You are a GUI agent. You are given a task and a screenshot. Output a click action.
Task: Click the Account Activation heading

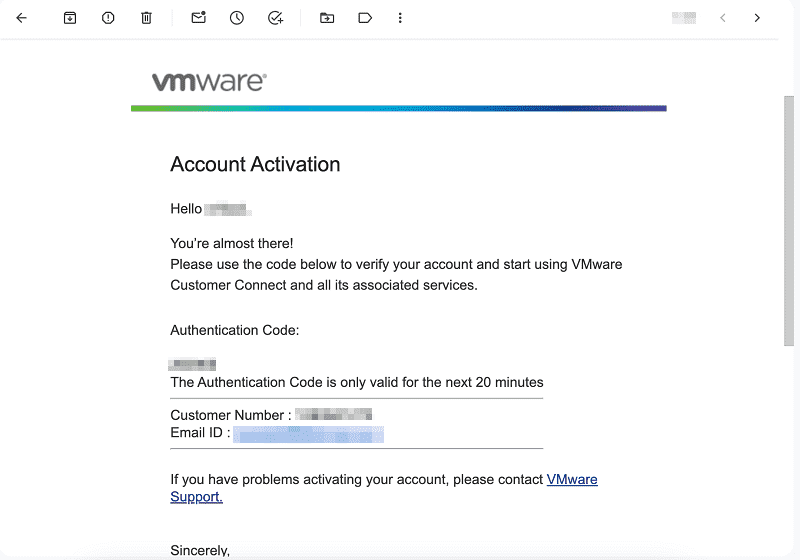255,164
